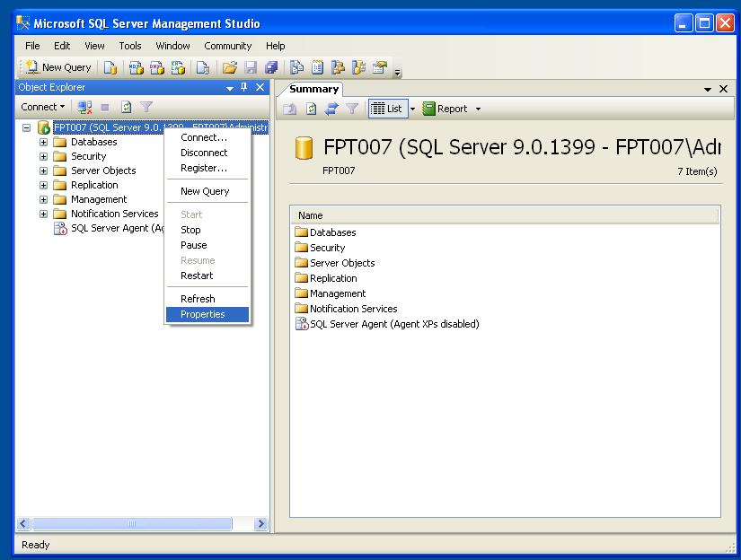
Task: Open the List view dropdown arrow
Action: [412, 109]
